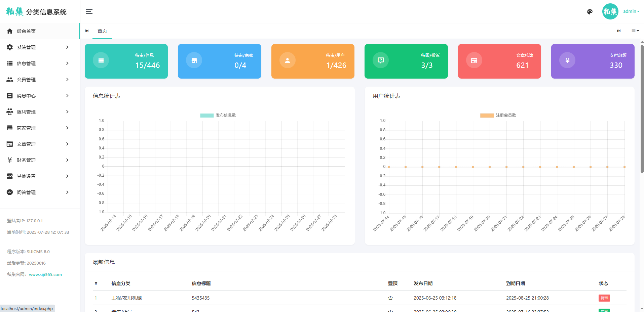Viewport: 644px width, 312px height.
Task: Open the theme color palette icon
Action: pos(590,12)
